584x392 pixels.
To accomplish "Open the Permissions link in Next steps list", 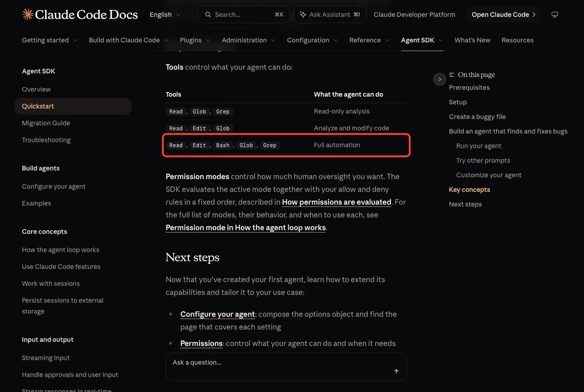I will [201, 343].
